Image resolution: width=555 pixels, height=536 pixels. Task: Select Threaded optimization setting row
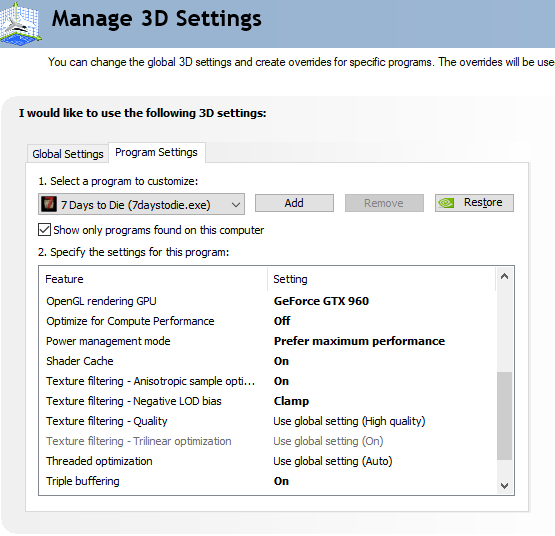point(267,461)
